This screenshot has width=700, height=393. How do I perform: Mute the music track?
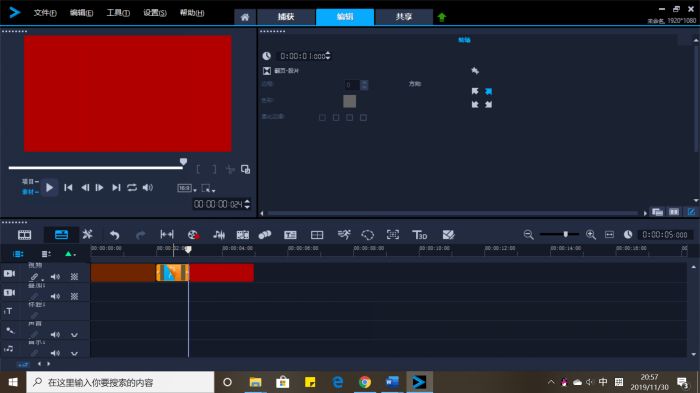[x=55, y=353]
